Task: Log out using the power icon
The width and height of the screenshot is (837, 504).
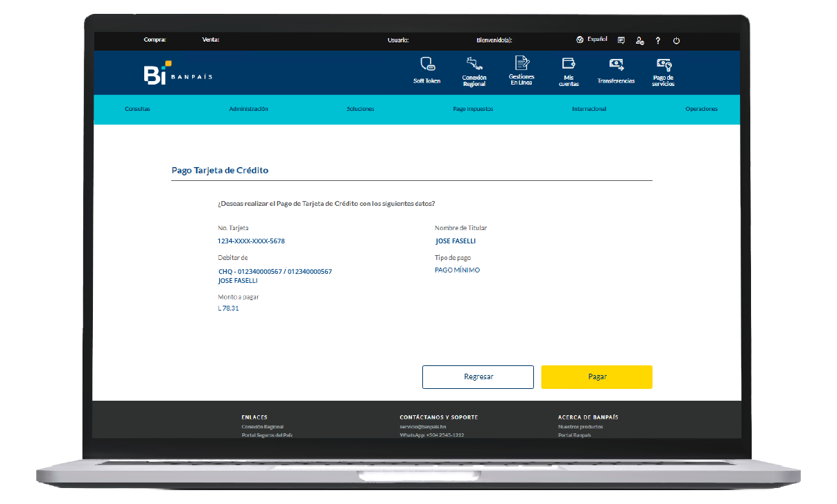Action: coord(676,40)
